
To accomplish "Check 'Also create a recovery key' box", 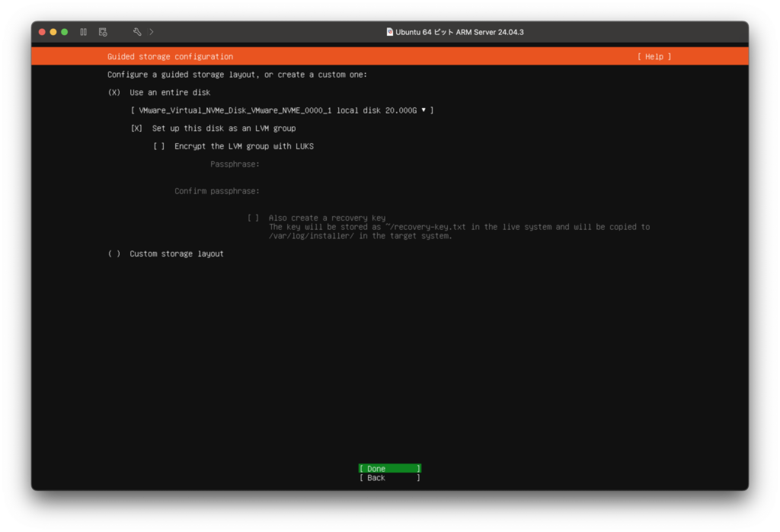I will click(253, 218).
